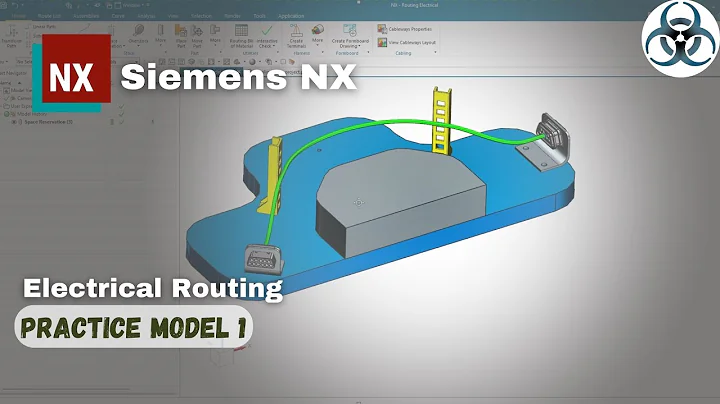Open the Tools ribbon tab
Viewport: 720px width, 404px height.
pos(259,16)
